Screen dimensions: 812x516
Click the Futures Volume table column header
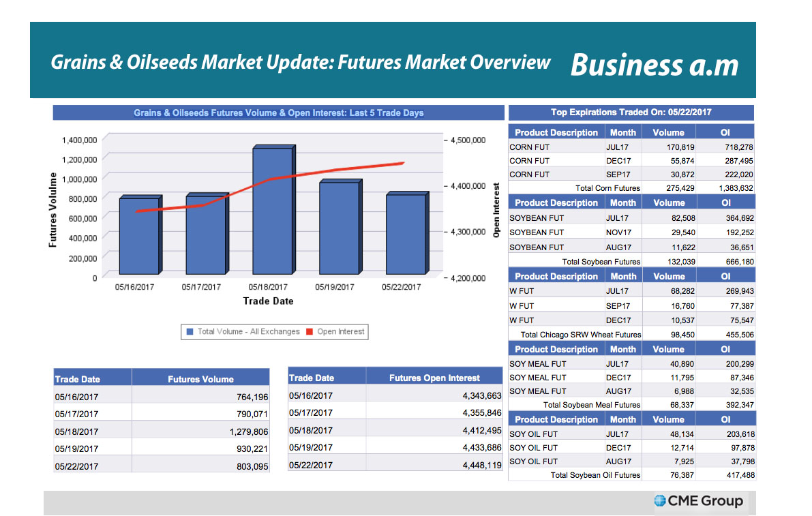coord(200,379)
